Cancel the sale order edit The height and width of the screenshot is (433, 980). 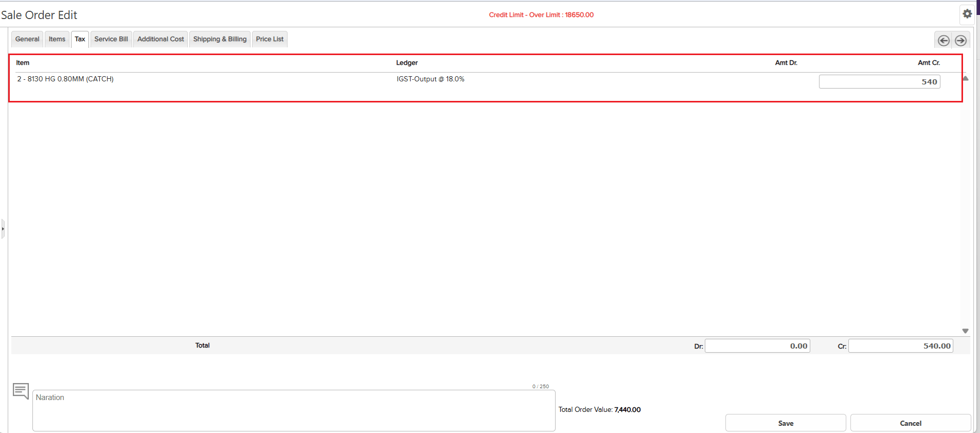point(910,423)
